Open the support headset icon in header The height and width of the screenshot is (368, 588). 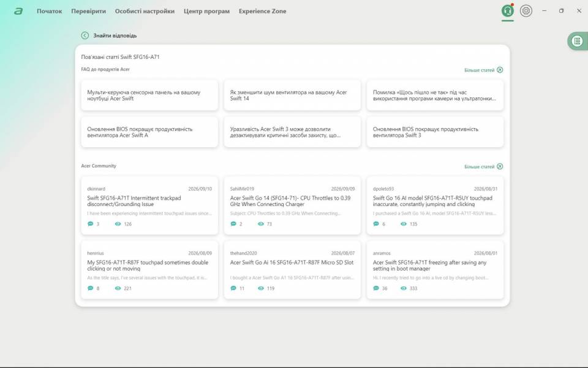(x=507, y=11)
